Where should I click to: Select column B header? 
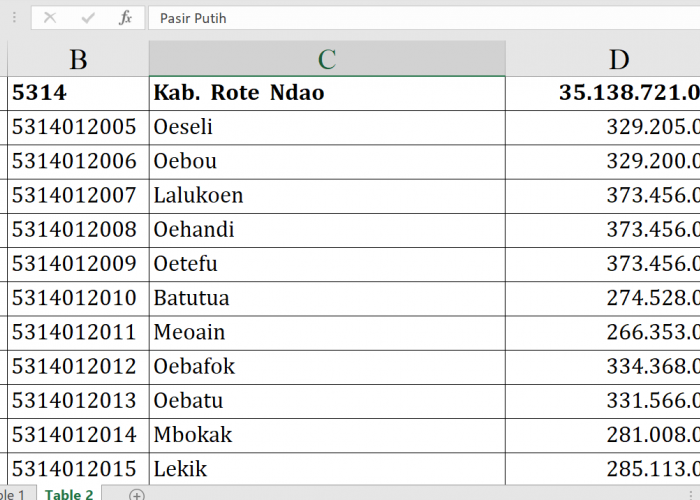[78, 59]
